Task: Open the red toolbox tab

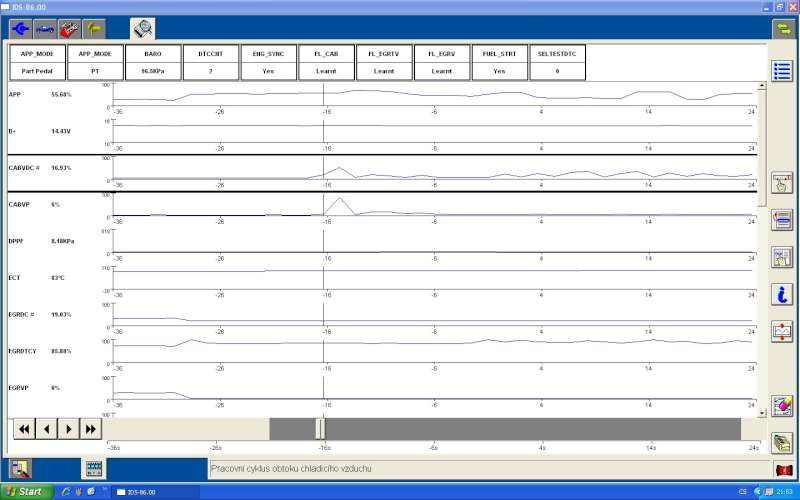Action: (x=70, y=29)
